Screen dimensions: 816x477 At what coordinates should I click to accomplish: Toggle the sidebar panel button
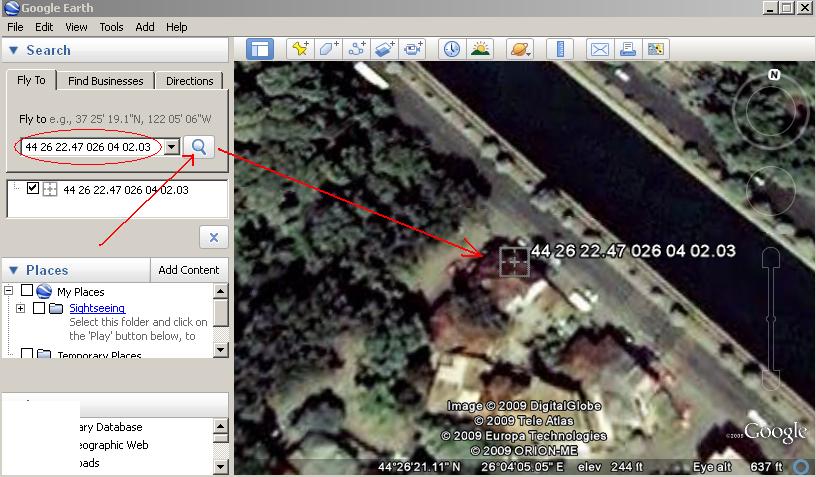pos(260,49)
